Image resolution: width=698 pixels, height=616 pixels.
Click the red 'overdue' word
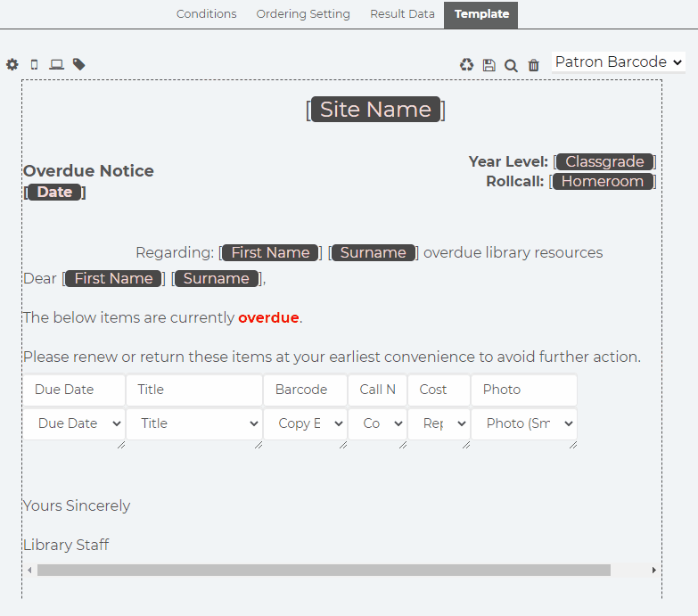tap(268, 317)
